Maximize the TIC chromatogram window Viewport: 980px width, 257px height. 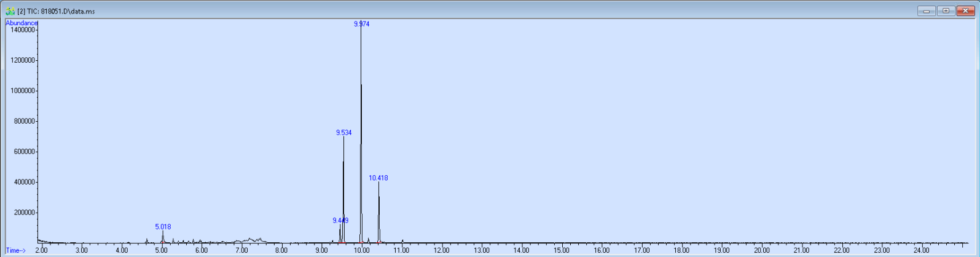click(946, 10)
